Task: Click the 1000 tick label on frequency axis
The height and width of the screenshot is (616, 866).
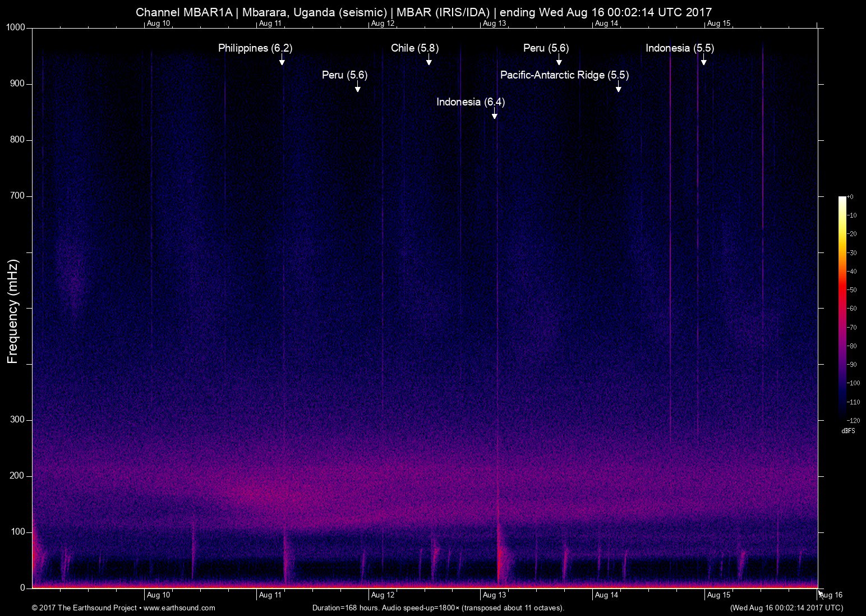Action: [x=16, y=27]
